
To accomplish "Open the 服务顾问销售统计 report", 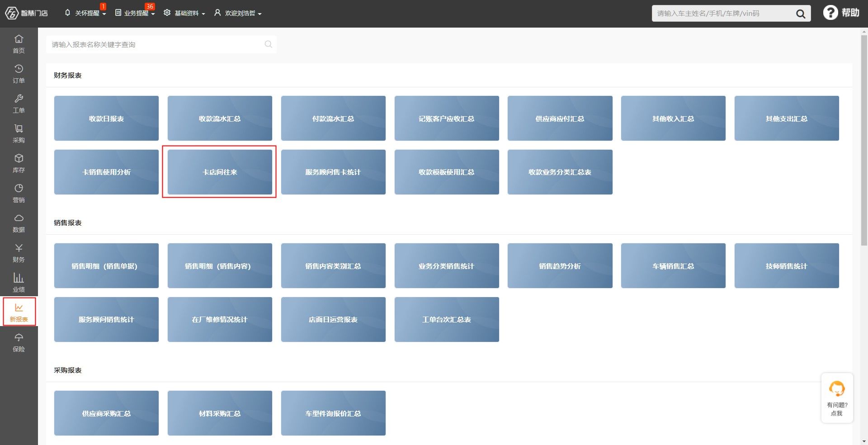I will 106,319.
